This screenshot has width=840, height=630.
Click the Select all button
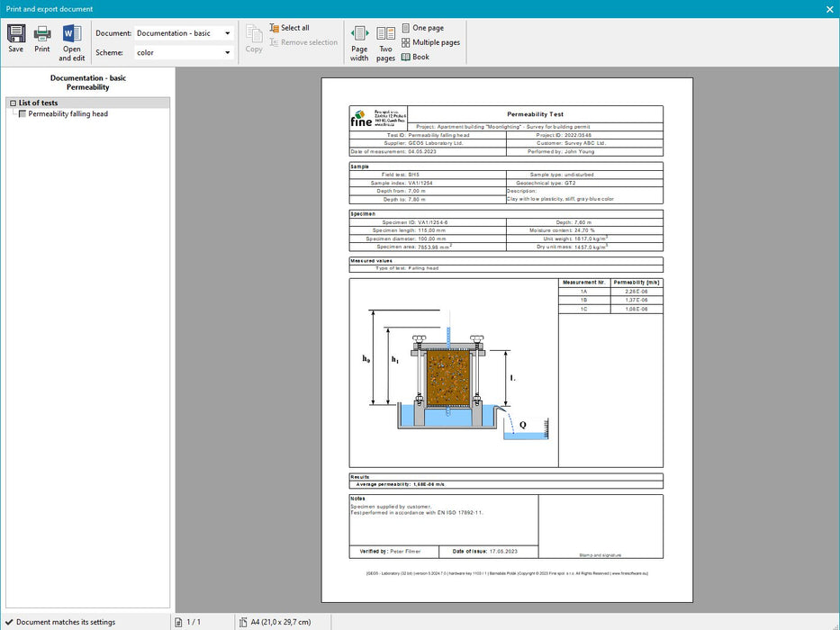coord(289,28)
